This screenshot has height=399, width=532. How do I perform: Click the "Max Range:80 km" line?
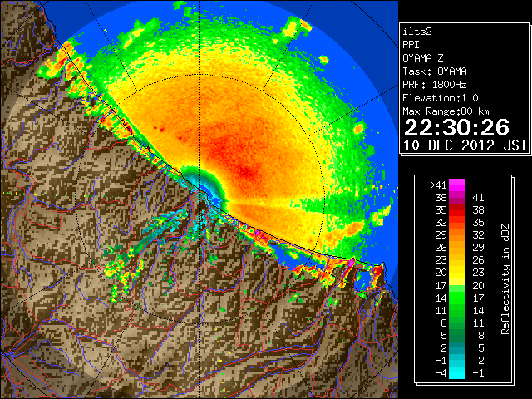pyautogui.click(x=446, y=111)
